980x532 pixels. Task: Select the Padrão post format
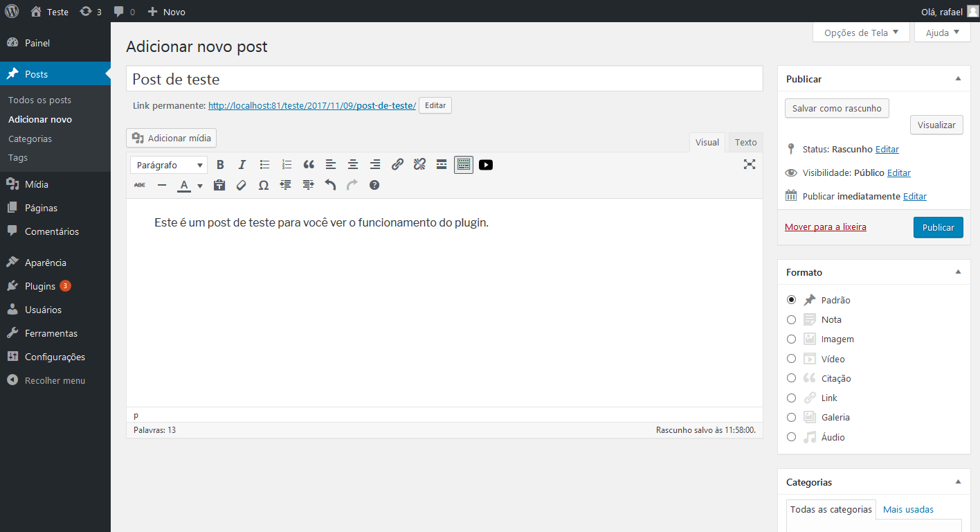pyautogui.click(x=791, y=300)
